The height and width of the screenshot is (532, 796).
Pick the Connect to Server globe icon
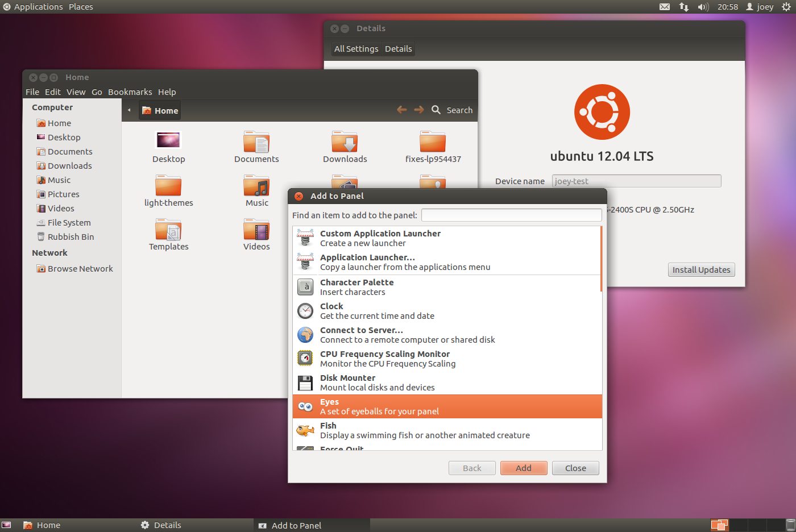tap(305, 335)
